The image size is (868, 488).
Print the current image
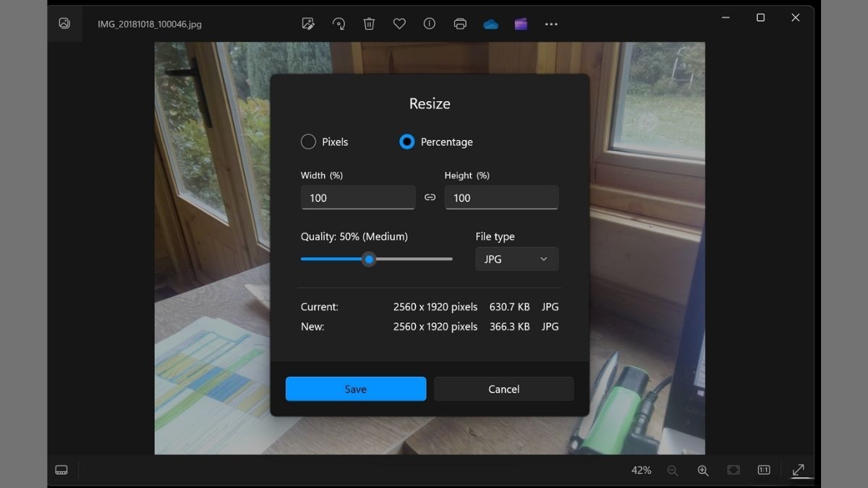[459, 24]
